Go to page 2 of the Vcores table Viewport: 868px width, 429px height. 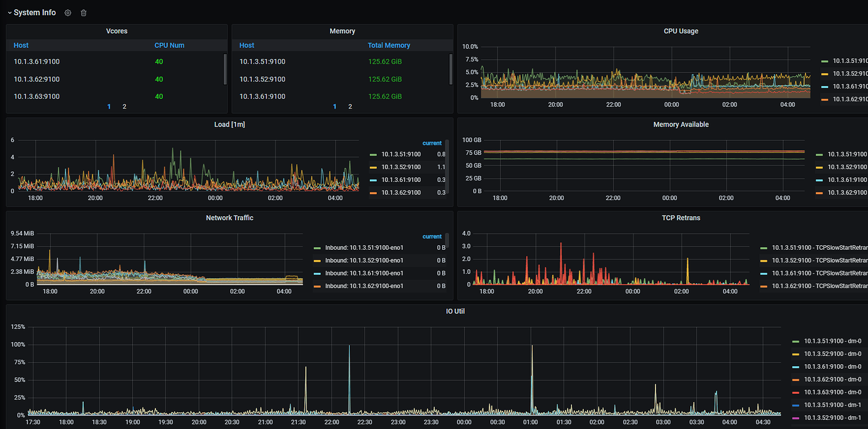125,107
